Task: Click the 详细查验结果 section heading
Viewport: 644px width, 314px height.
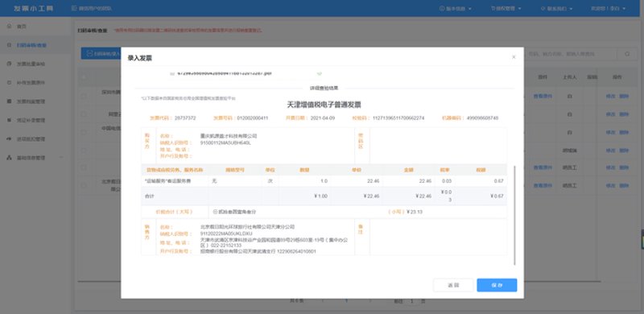Action: pyautogui.click(x=324, y=88)
